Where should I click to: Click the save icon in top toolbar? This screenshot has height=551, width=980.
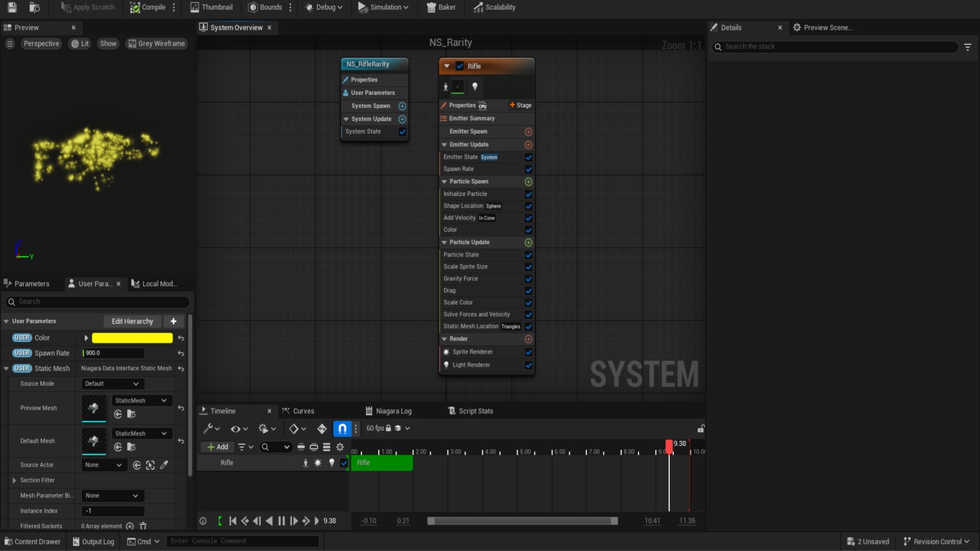11,7
